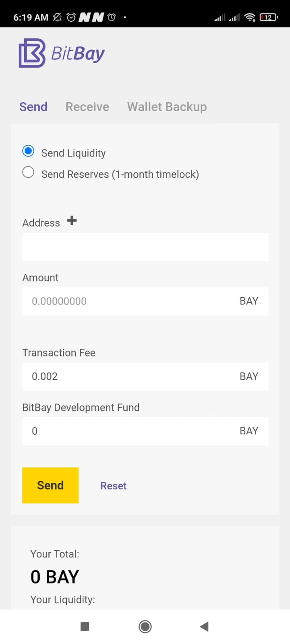Screen dimensions: 290x644
Task: Tap the BitBay wordmark text
Action: [x=78, y=54]
